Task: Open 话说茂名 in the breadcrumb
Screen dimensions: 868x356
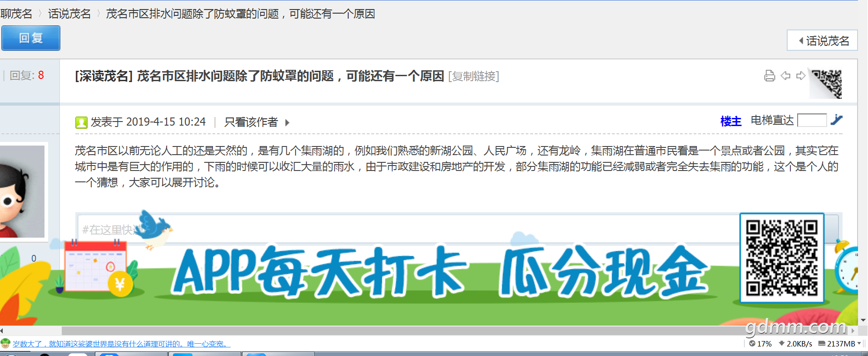Action: [x=69, y=14]
